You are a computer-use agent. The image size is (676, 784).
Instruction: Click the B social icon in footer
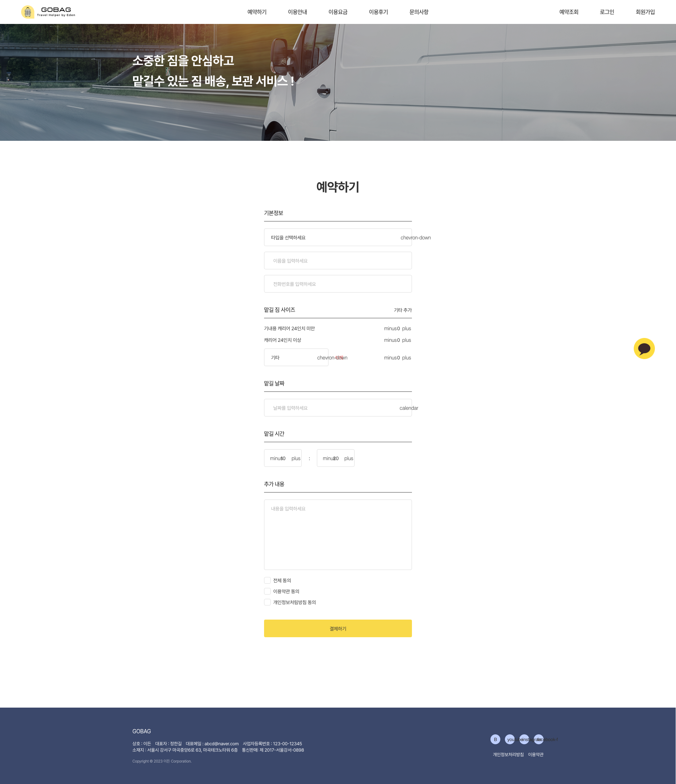point(495,739)
